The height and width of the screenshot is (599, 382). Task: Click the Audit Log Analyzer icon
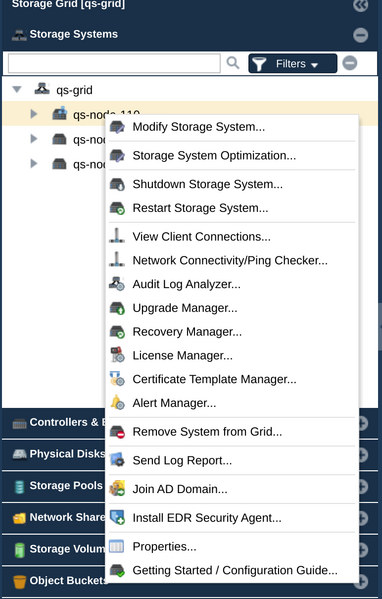pos(117,284)
